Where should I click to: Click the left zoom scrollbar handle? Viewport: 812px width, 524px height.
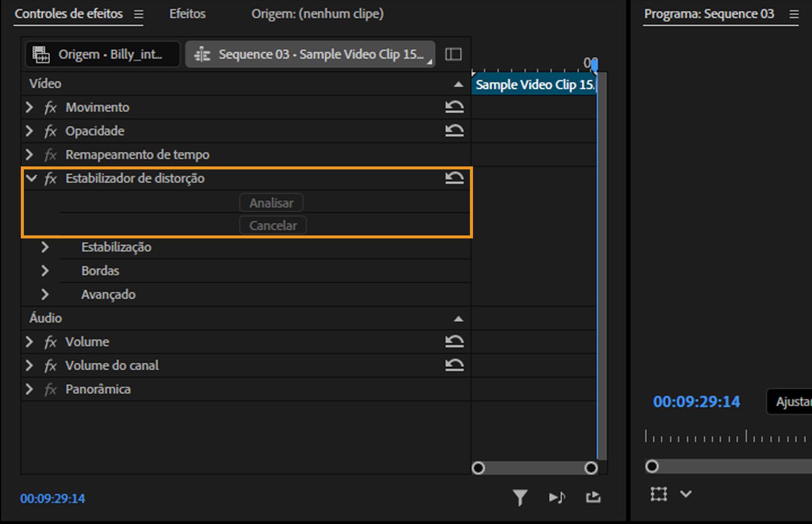478,468
